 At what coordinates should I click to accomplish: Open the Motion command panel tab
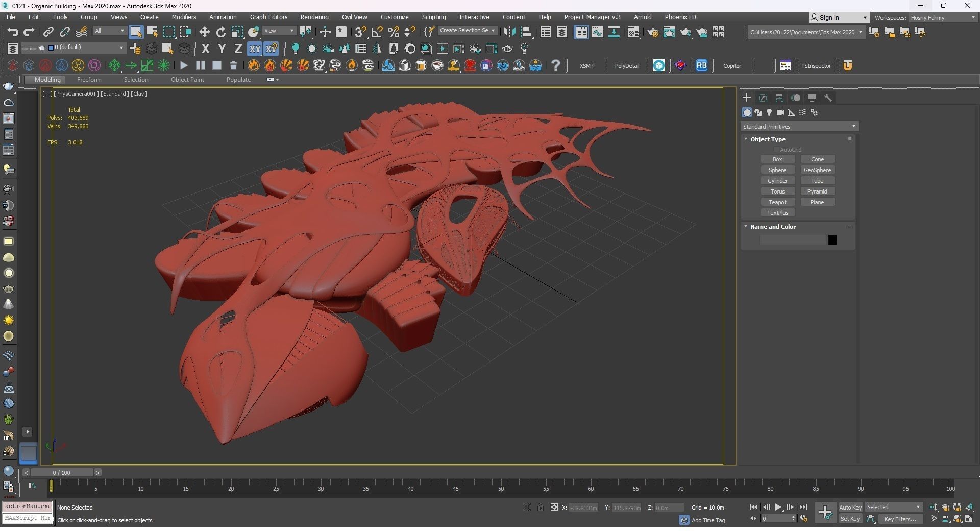tap(796, 98)
